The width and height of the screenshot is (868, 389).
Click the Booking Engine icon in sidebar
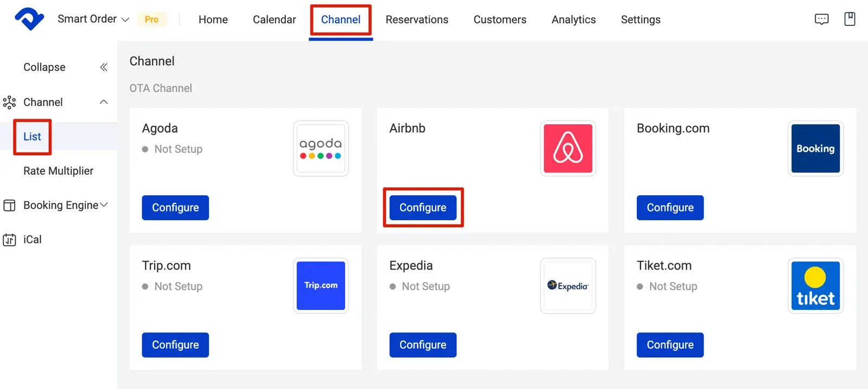pos(10,205)
